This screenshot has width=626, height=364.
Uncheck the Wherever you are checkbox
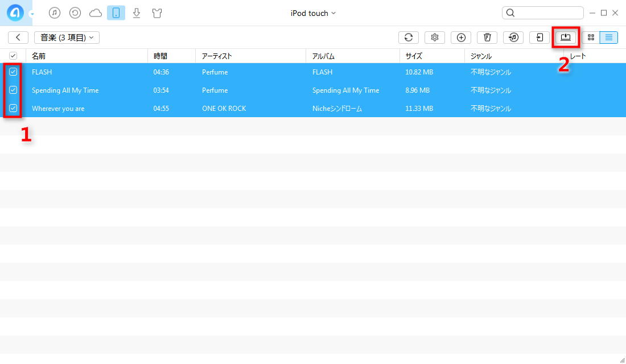[13, 108]
